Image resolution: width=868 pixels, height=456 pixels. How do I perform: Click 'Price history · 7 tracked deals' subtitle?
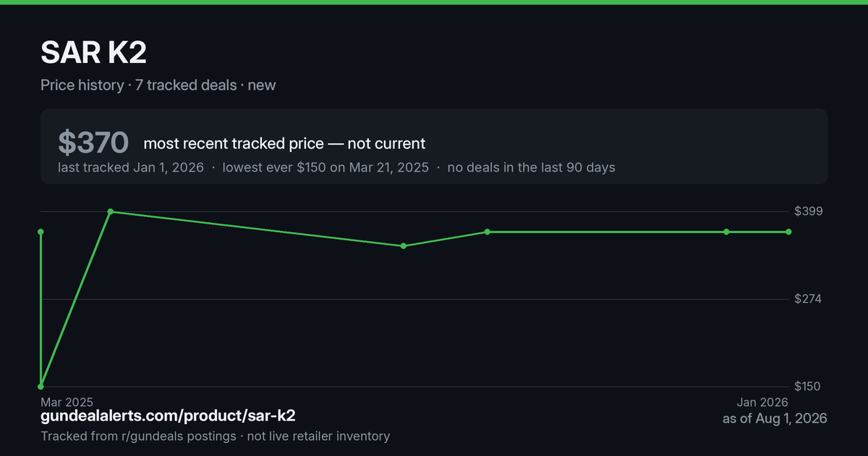[138, 85]
